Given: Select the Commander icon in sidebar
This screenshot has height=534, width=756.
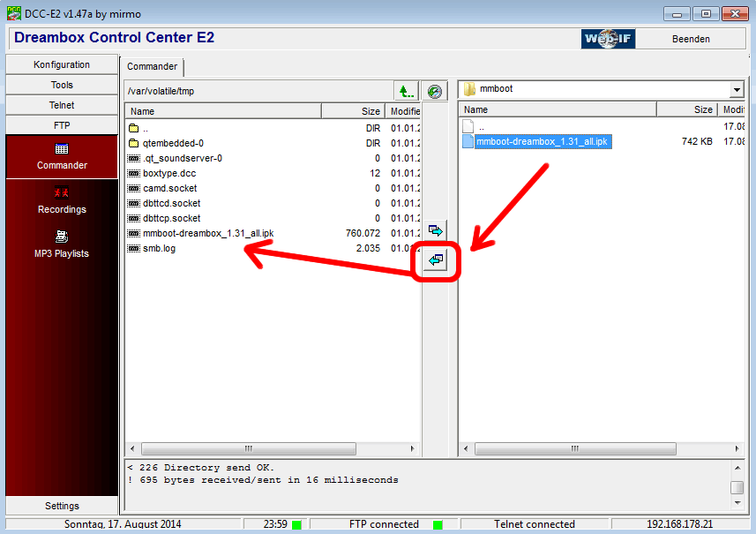Looking at the screenshot, I should 62,149.
